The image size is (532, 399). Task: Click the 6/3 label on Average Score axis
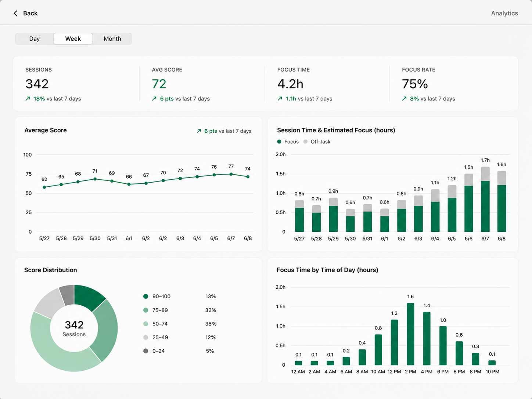[x=180, y=238]
